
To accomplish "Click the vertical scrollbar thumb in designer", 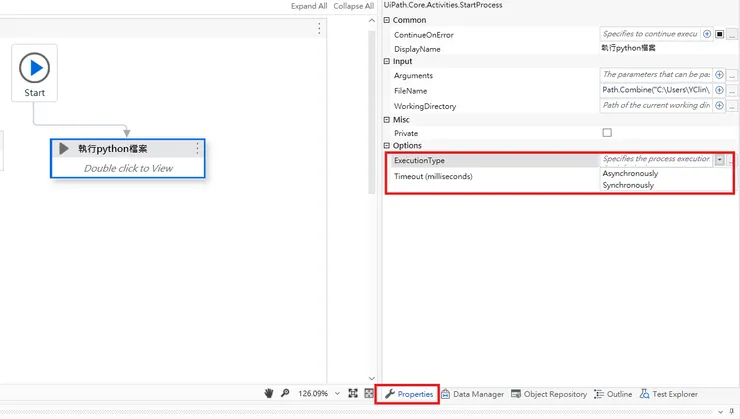I will pyautogui.click(x=371, y=112).
